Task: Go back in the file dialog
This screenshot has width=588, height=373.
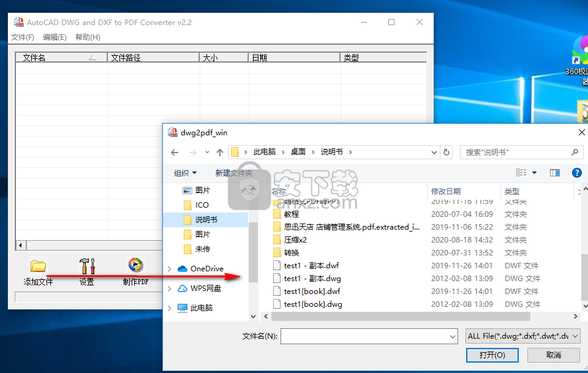Action: (x=175, y=152)
